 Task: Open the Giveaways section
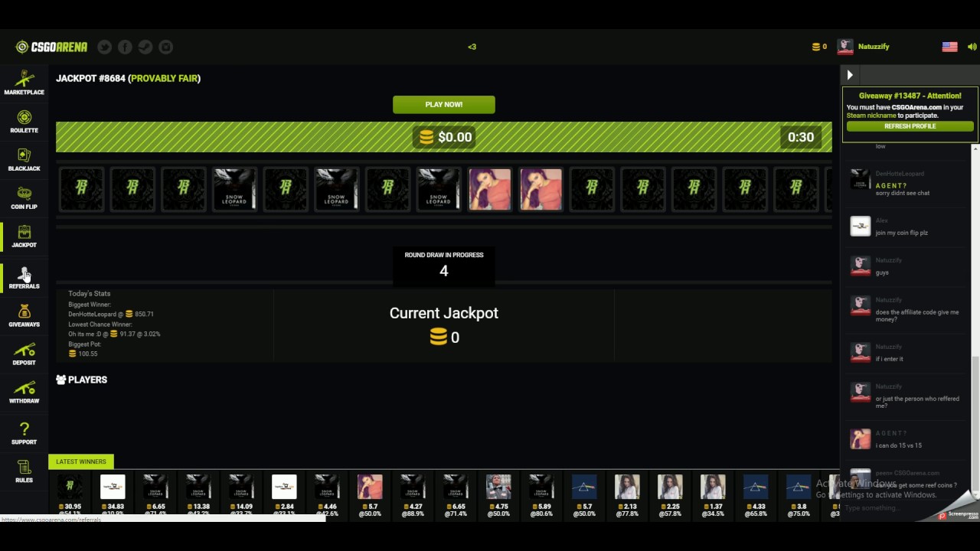point(24,316)
